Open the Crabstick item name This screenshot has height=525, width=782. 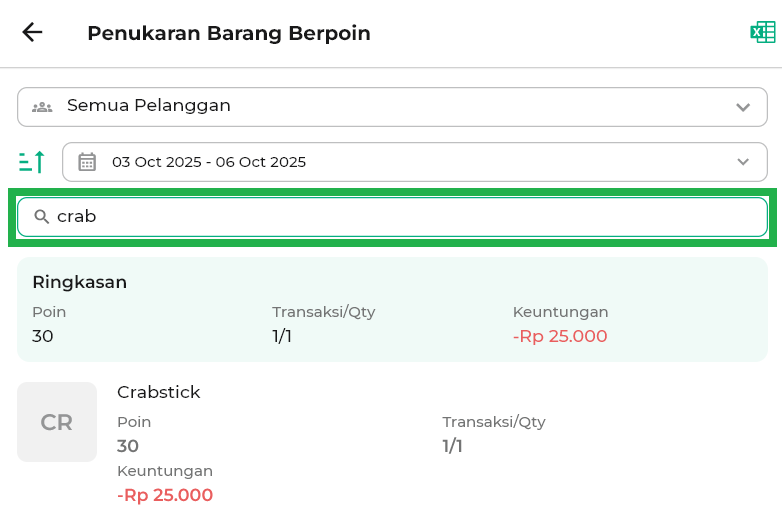click(159, 392)
